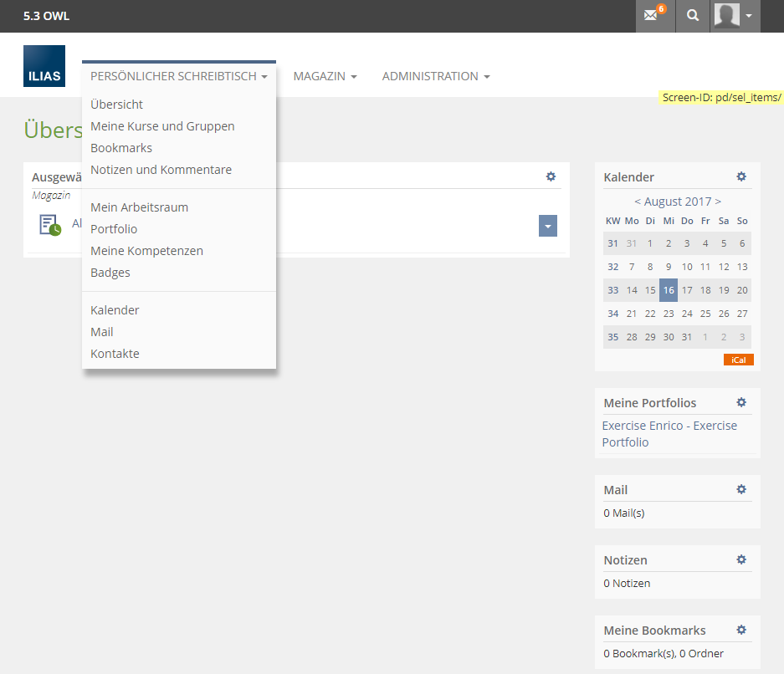This screenshot has width=784, height=674.
Task: Open the Meine Portfolios settings gear
Action: tap(740, 402)
